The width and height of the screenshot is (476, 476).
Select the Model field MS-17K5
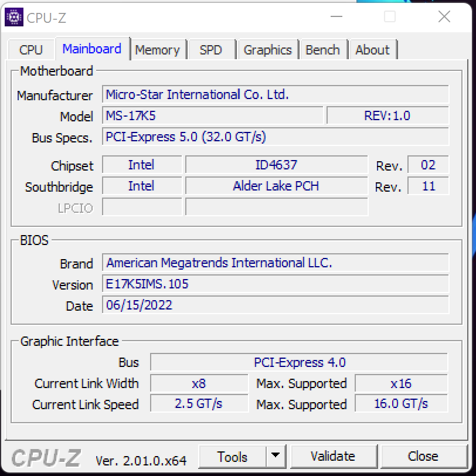point(213,115)
